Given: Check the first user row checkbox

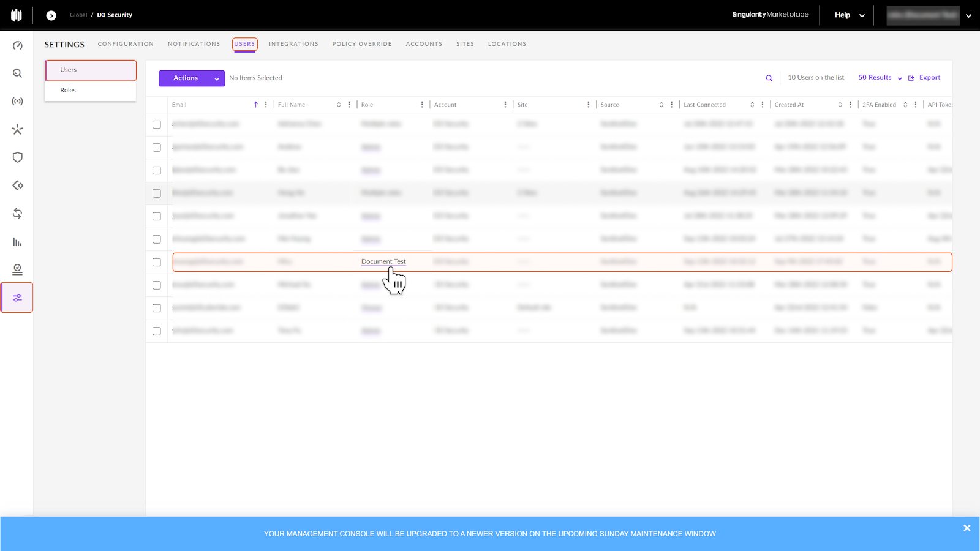Looking at the screenshot, I should [157, 124].
